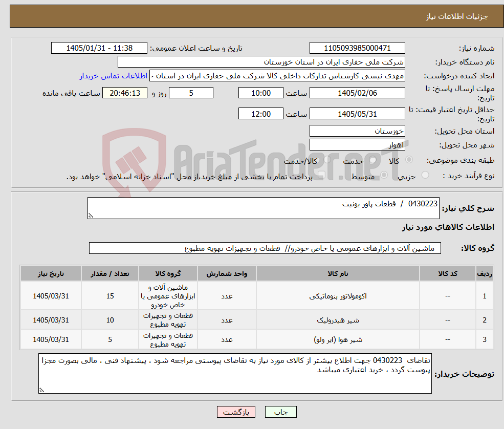Click the کد کالا column header

[x=448, y=274]
